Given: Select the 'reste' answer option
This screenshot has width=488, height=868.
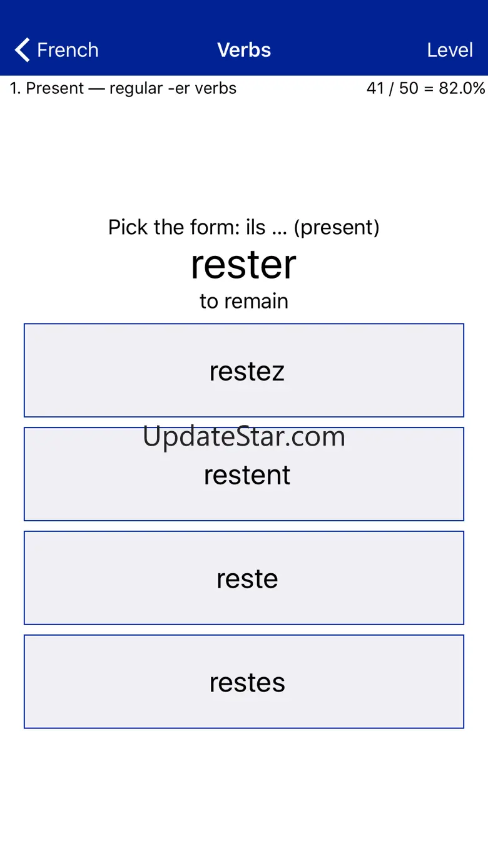Looking at the screenshot, I should pos(244,578).
